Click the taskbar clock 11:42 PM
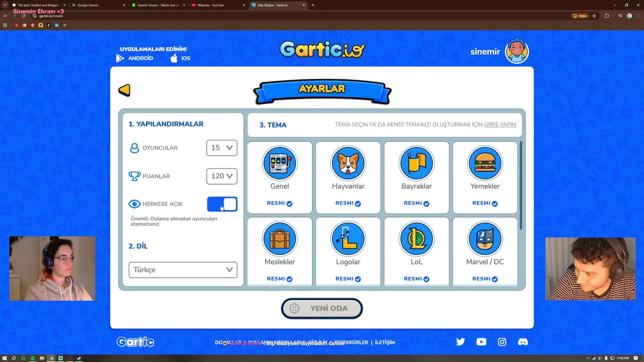Viewport: 644px width, 362px height. pyautogui.click(x=623, y=358)
